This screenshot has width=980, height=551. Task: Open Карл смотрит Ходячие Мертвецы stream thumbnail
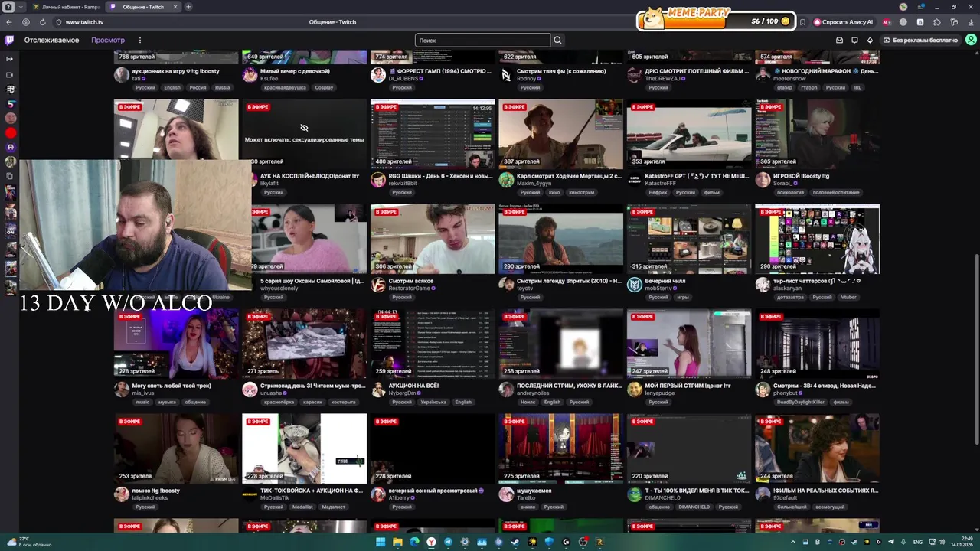[560, 133]
